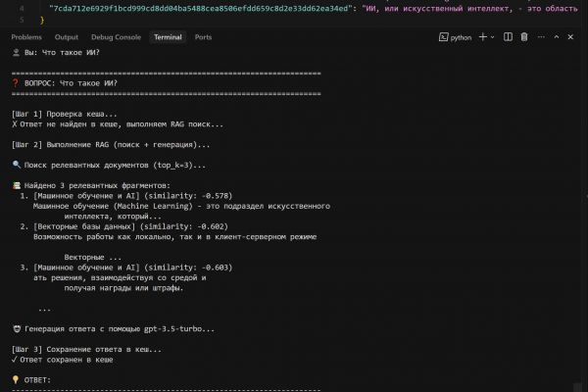The image size is (588, 392).
Task: Click the '[Шаг 1] Проверка кеша...' line
Action: pos(64,114)
